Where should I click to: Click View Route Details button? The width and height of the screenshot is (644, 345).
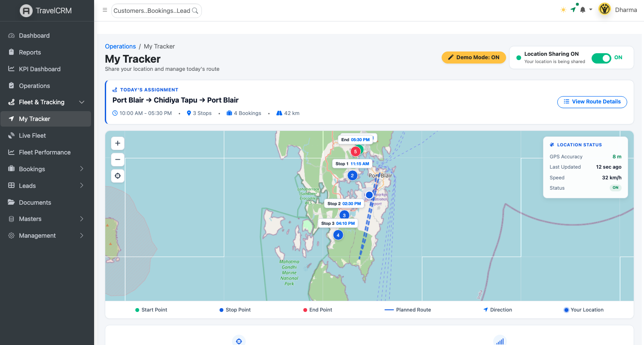tap(592, 102)
